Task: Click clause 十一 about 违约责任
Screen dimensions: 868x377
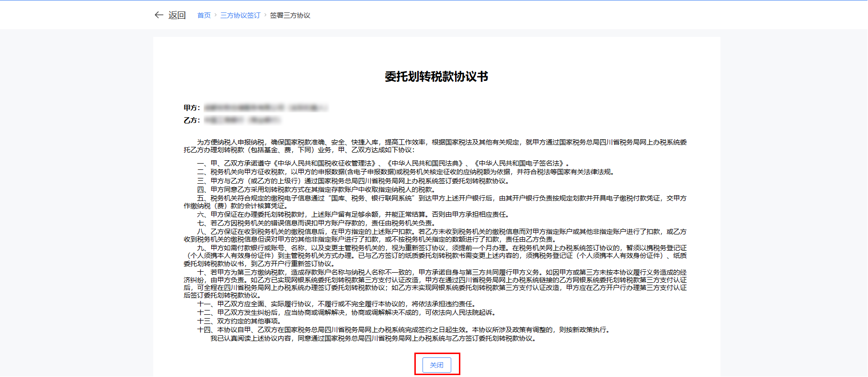Action: (x=336, y=304)
